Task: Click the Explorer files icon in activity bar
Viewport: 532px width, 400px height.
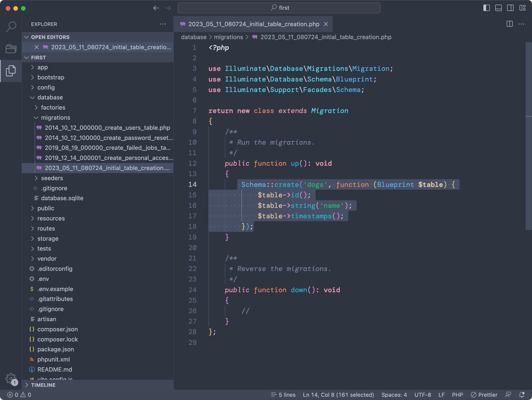Action: point(11,71)
